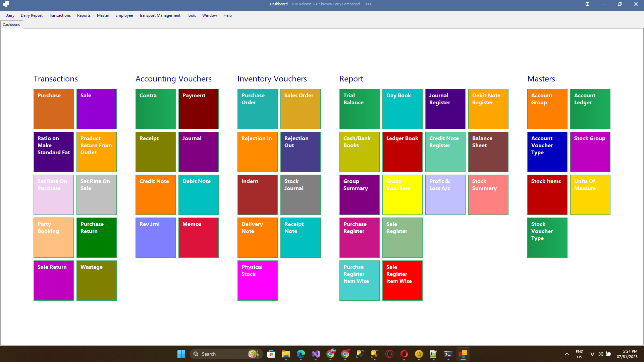Open the Balance Sheet tile
Screen dimensions: 644x362
[x=488, y=152]
